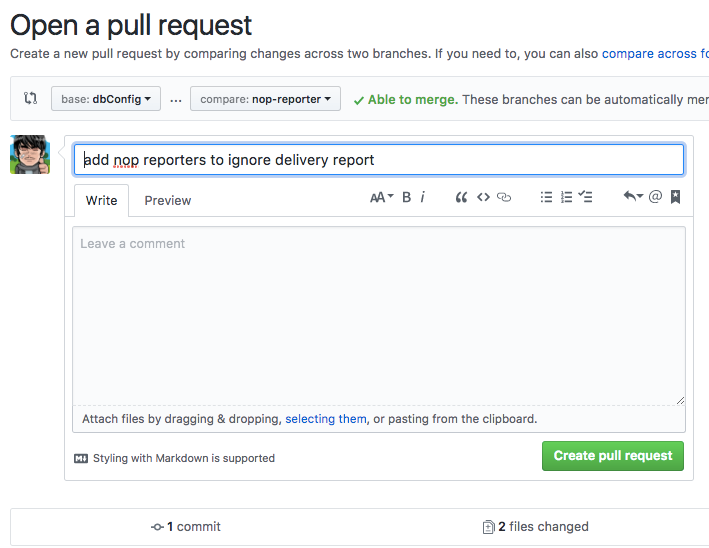This screenshot has height=548, width=709.
Task: Insert a numbered list
Action: point(566,197)
